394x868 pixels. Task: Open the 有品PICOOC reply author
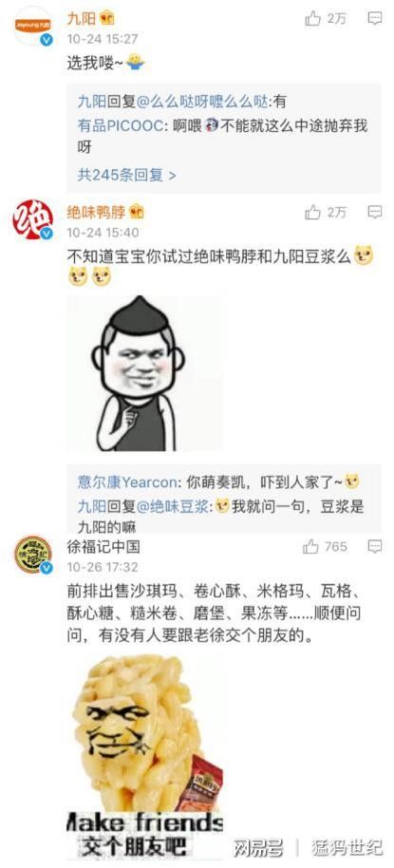coord(120,125)
